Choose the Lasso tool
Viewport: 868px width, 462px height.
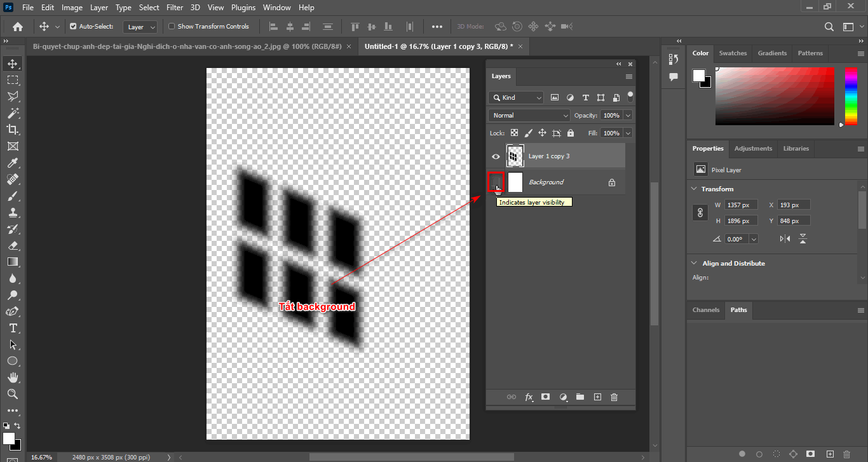coord(13,96)
